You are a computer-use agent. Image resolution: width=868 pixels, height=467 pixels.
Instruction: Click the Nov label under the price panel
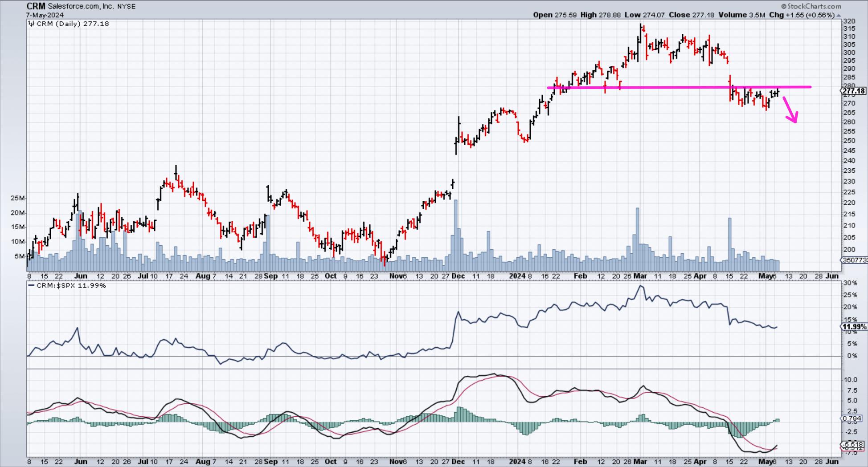click(x=396, y=276)
